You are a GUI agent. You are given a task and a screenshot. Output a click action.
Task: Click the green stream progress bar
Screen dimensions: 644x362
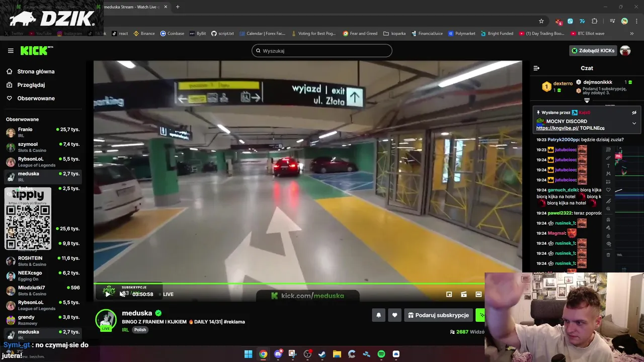pyautogui.click(x=289, y=284)
